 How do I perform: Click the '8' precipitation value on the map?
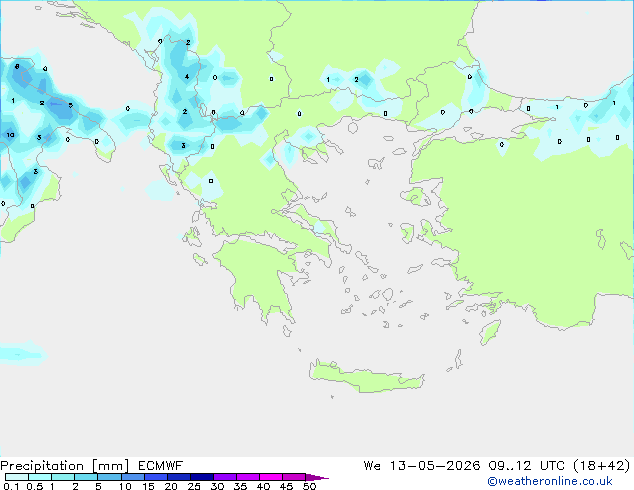(x=17, y=66)
